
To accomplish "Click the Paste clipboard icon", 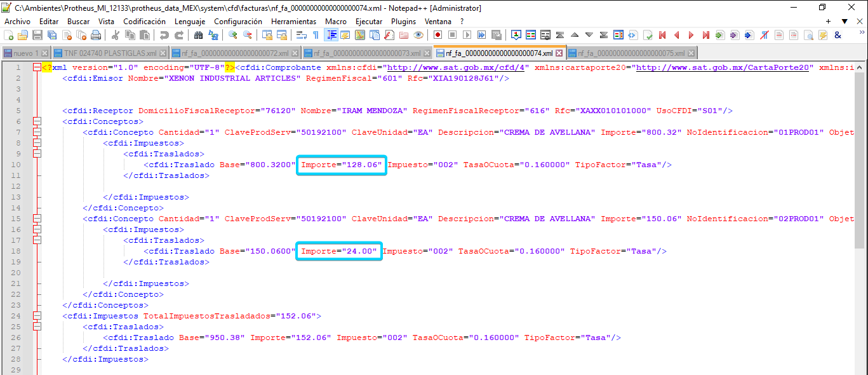I will click(x=145, y=35).
